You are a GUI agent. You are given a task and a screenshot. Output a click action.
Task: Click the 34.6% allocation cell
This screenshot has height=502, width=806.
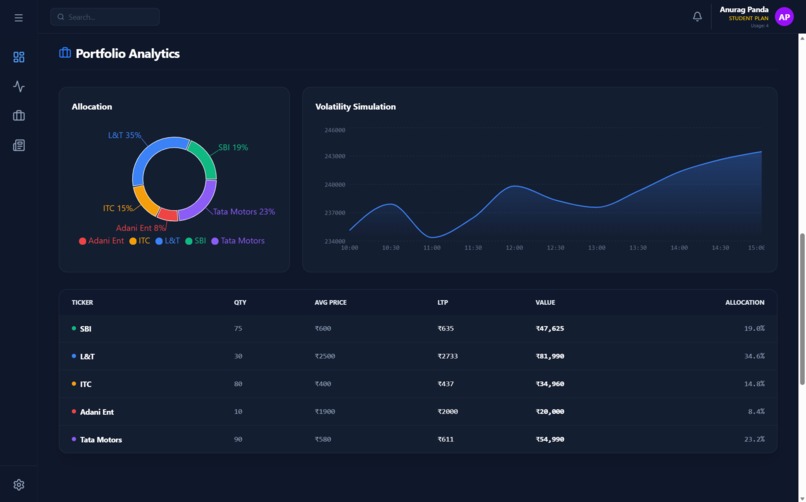click(754, 356)
